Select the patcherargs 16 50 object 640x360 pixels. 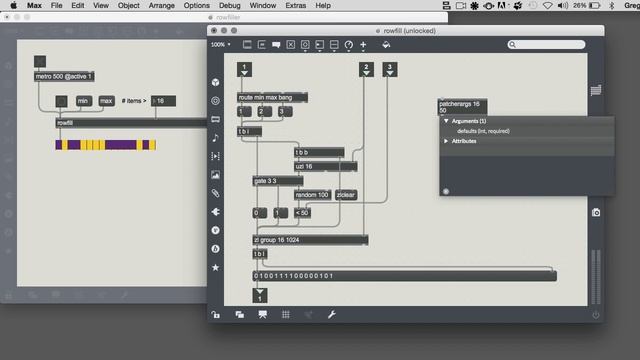(x=462, y=107)
